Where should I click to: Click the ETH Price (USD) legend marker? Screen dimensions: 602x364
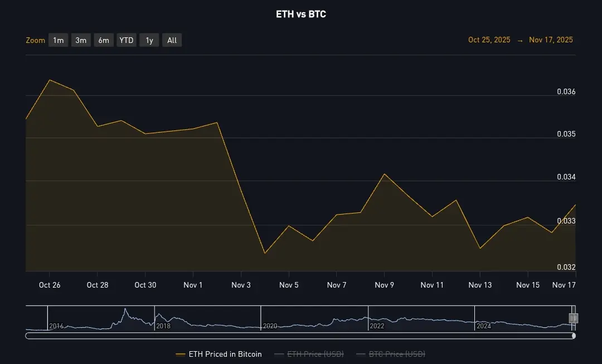click(x=279, y=354)
